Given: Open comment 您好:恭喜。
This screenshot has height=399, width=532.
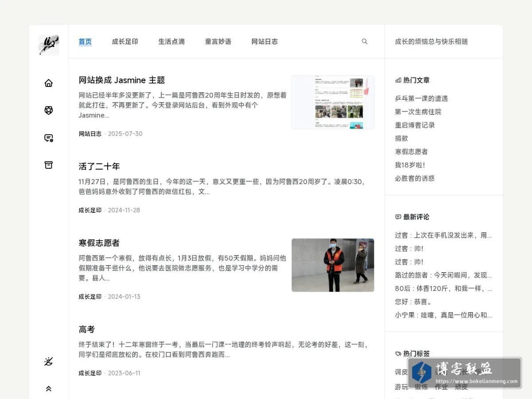Looking at the screenshot, I should click(414, 302).
